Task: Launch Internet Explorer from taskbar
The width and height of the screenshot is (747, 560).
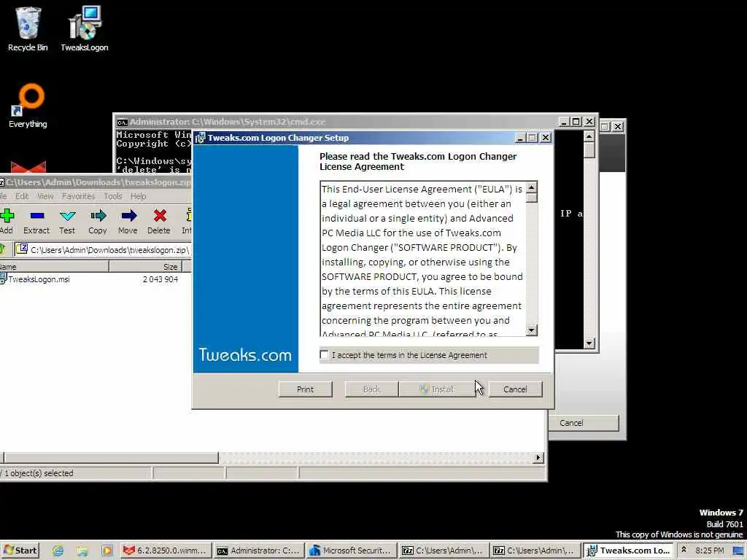Action: click(58, 551)
